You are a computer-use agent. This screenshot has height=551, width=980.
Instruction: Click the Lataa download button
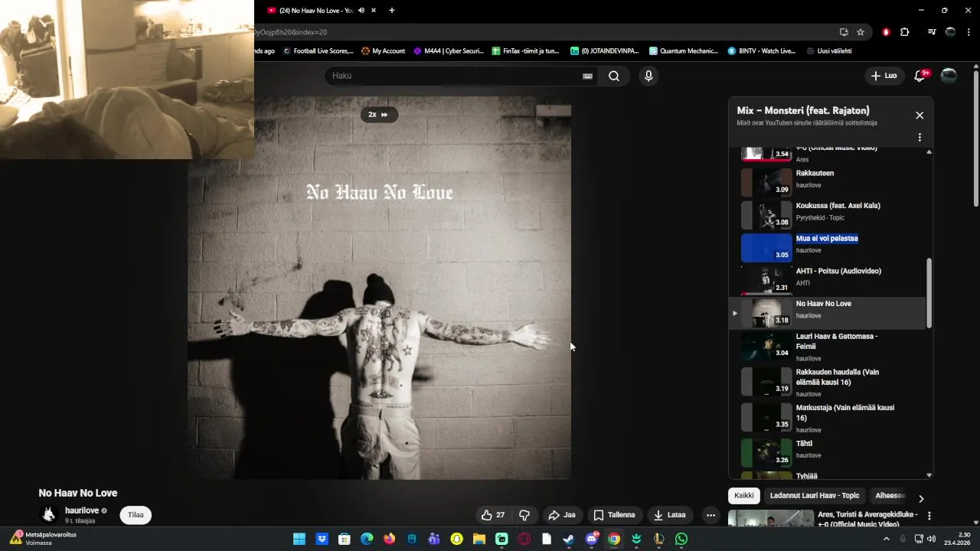[669, 515]
